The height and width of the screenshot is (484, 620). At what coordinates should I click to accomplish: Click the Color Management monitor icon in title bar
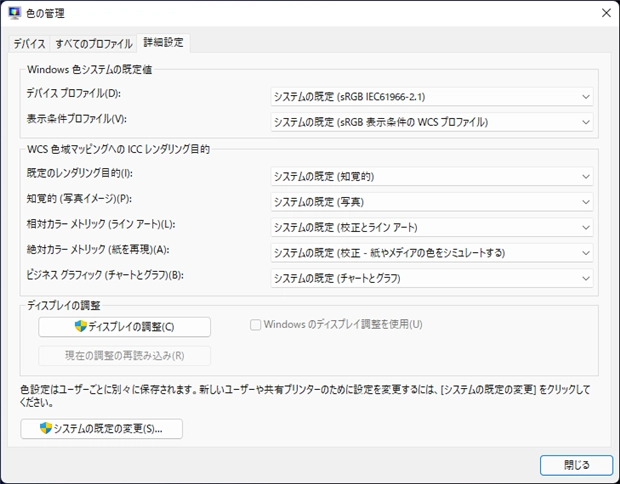(15, 13)
